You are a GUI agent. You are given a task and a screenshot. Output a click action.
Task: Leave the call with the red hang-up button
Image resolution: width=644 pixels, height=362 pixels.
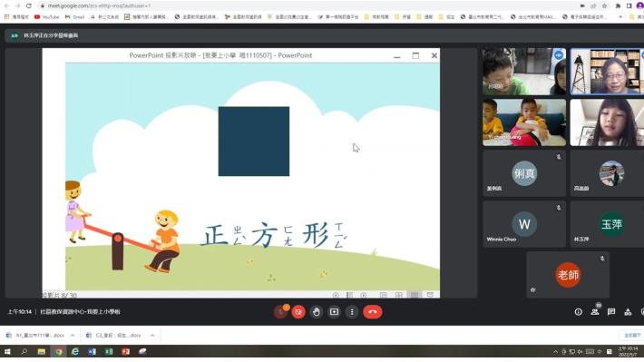(x=373, y=312)
